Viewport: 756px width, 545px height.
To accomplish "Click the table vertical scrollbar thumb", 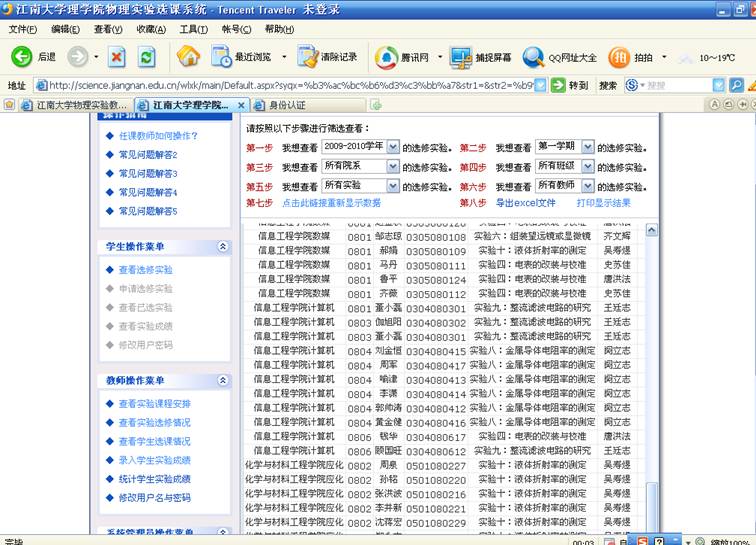I will pyautogui.click(x=651, y=506).
